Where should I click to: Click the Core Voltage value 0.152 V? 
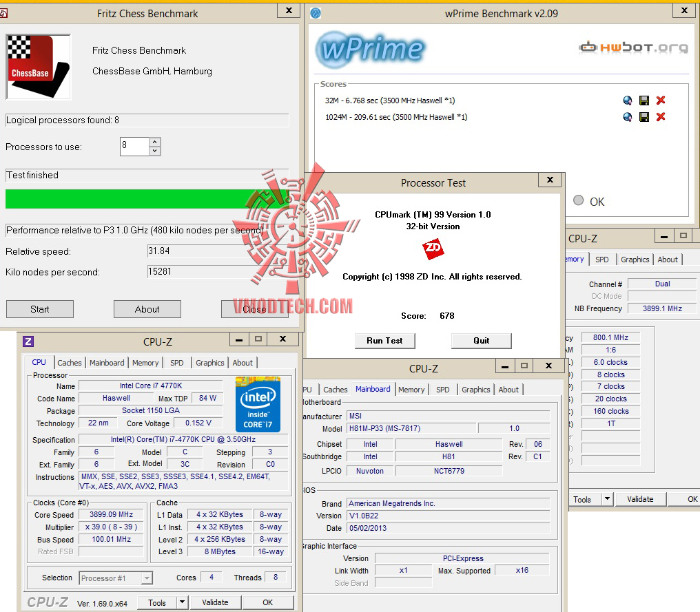click(198, 423)
